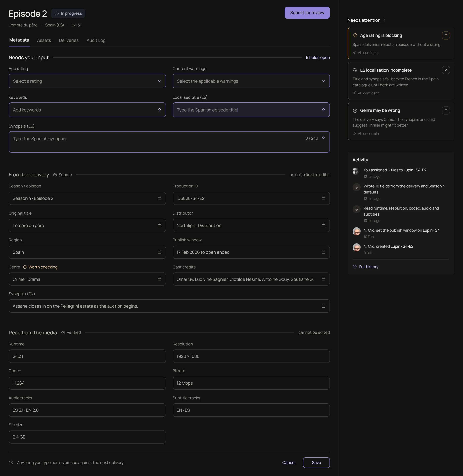Unlock the Season / episode field
The image size is (463, 476).
(160, 198)
